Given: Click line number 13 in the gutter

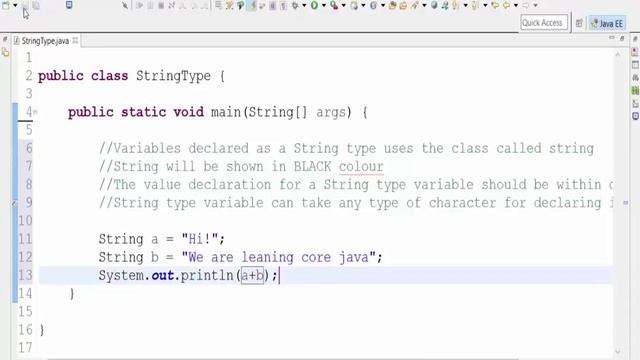Looking at the screenshot, I should click(x=25, y=275).
